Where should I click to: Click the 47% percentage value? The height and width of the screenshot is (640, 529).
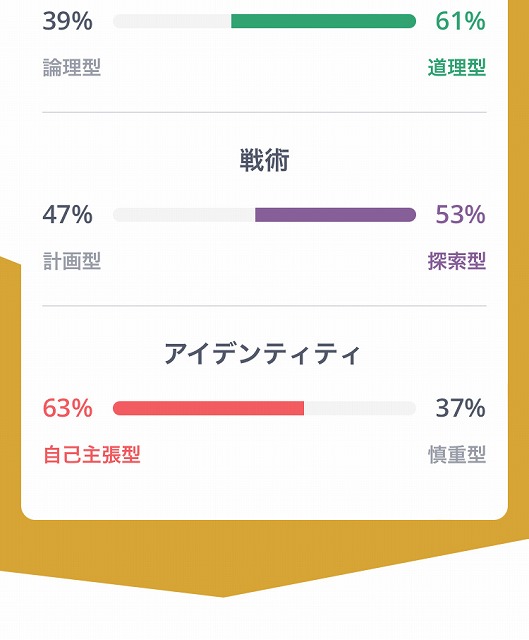(x=68, y=215)
